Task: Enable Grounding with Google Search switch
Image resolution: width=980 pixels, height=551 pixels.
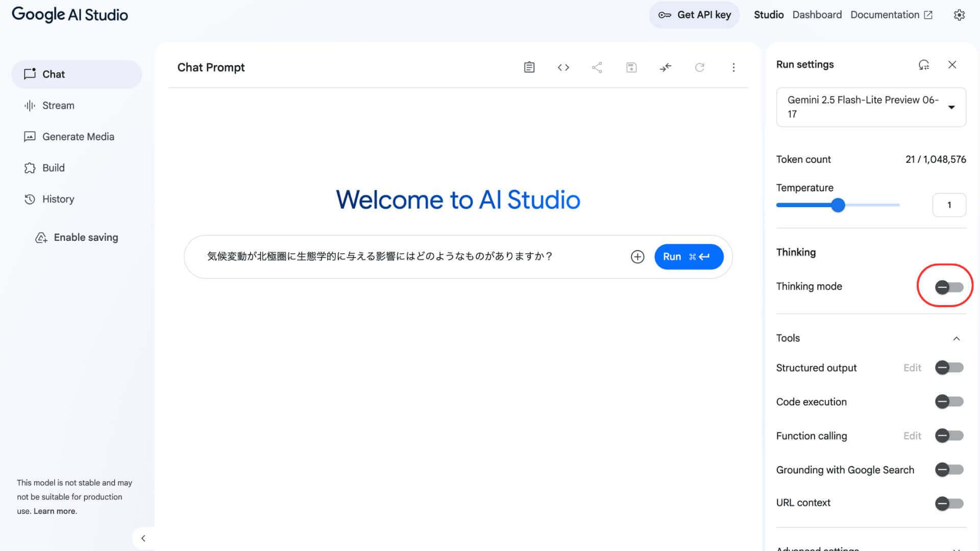Action: click(949, 469)
